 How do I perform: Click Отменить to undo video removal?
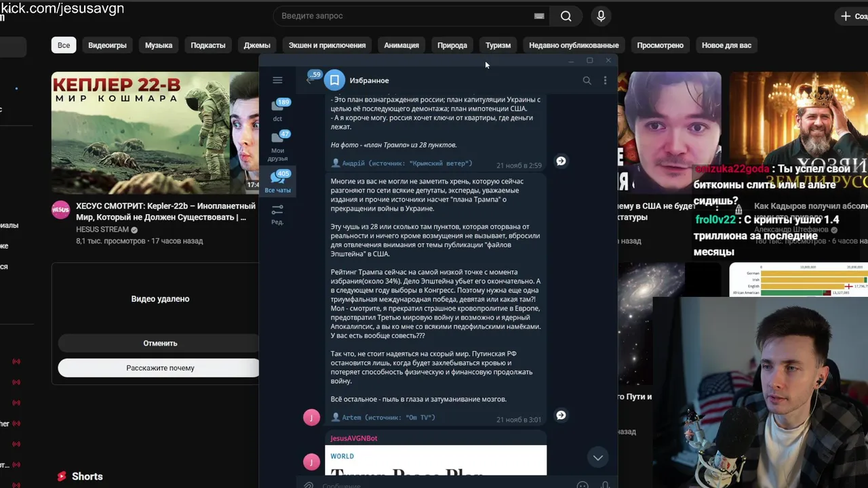pos(160,343)
